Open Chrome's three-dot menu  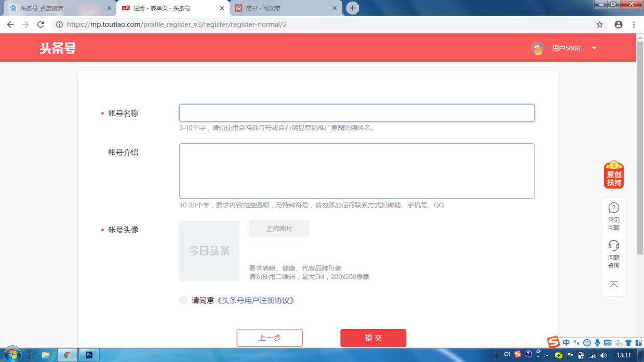(634, 24)
